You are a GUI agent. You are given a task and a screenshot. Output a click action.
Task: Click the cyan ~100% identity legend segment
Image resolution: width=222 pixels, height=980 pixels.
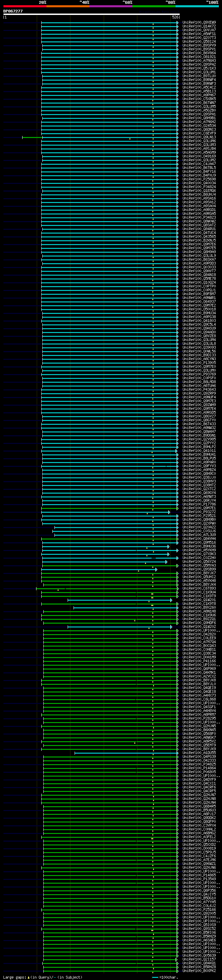pos(197,6)
